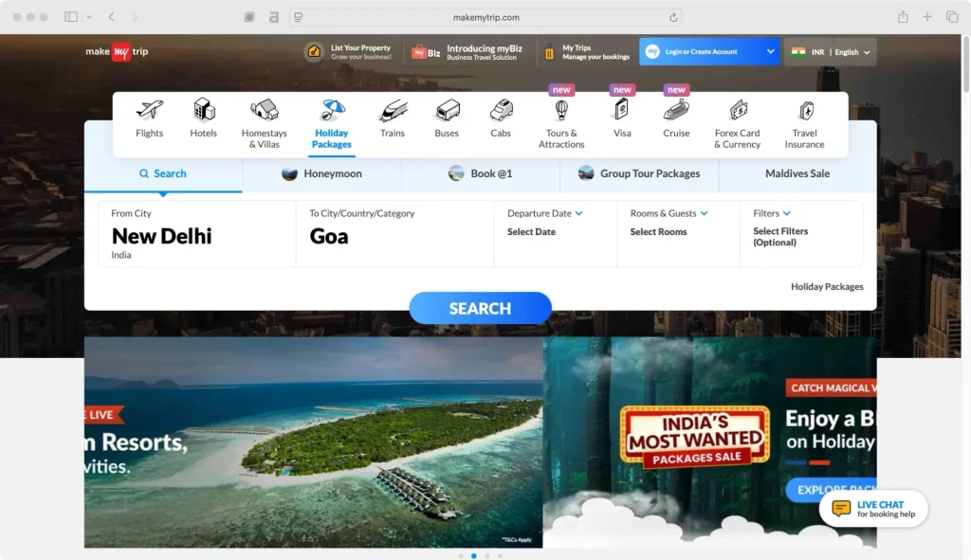Open Group Tour Packages tab
This screenshot has height=560, width=971.
pyautogui.click(x=639, y=174)
